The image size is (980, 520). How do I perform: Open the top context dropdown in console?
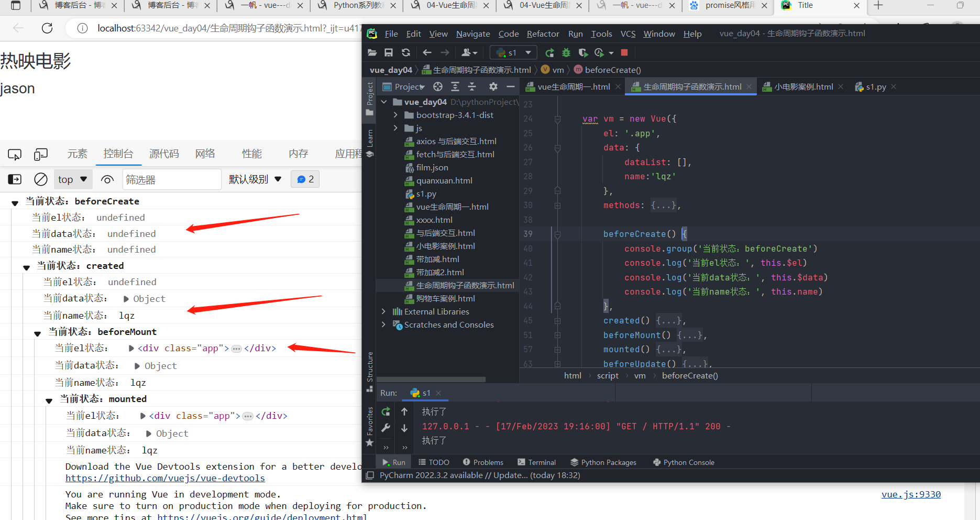[x=72, y=179]
